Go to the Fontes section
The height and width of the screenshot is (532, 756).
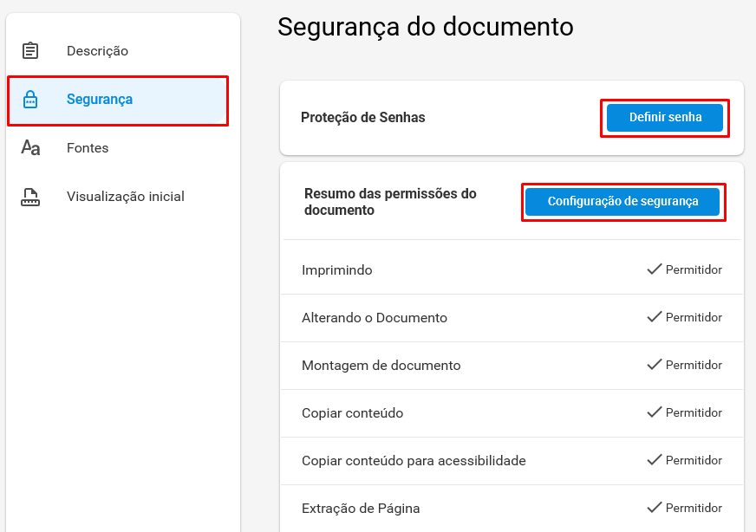pos(88,148)
